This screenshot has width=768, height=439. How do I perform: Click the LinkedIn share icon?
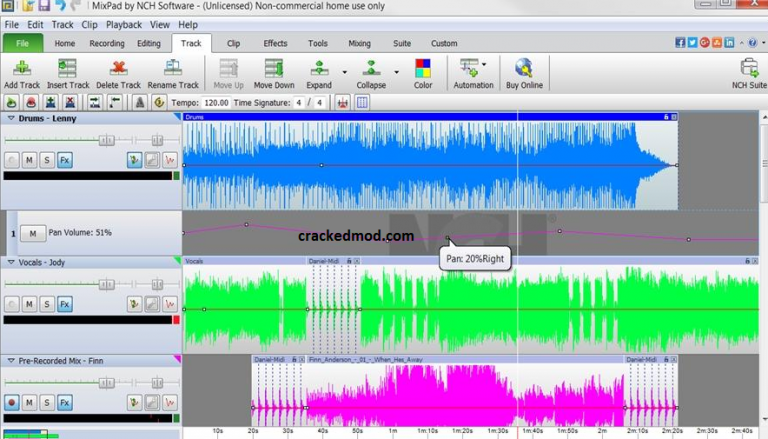click(x=729, y=43)
